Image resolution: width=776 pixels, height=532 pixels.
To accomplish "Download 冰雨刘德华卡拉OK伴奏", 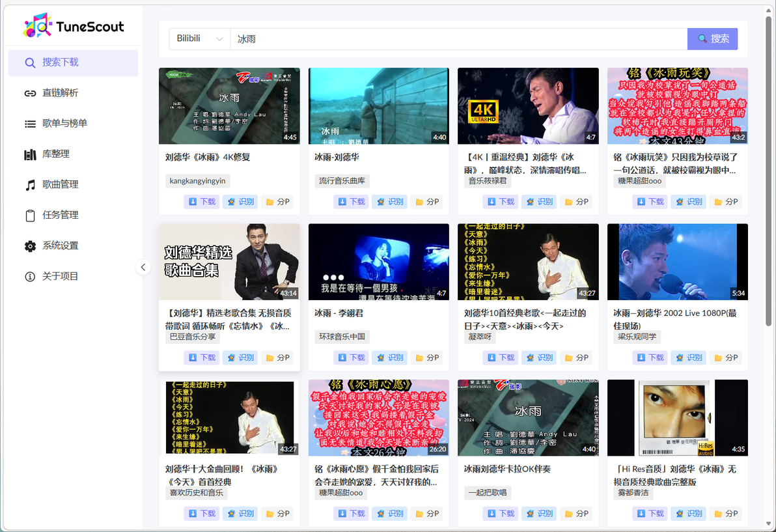I will coord(501,513).
